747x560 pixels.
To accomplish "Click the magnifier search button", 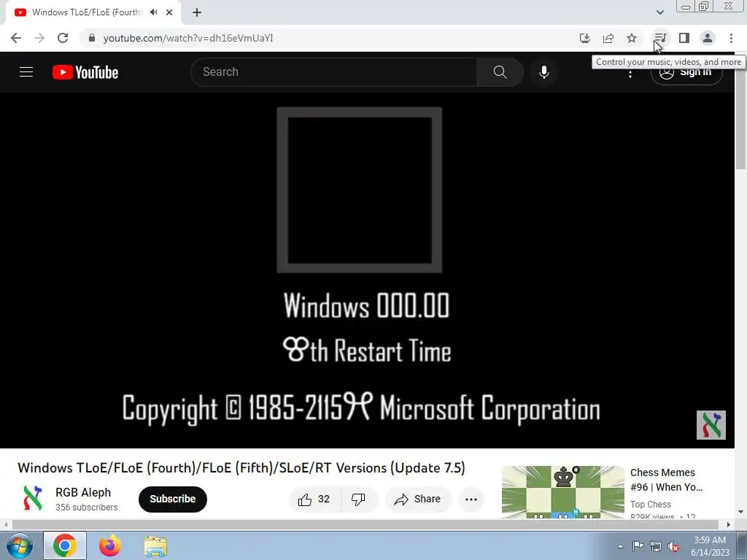I will coord(500,72).
